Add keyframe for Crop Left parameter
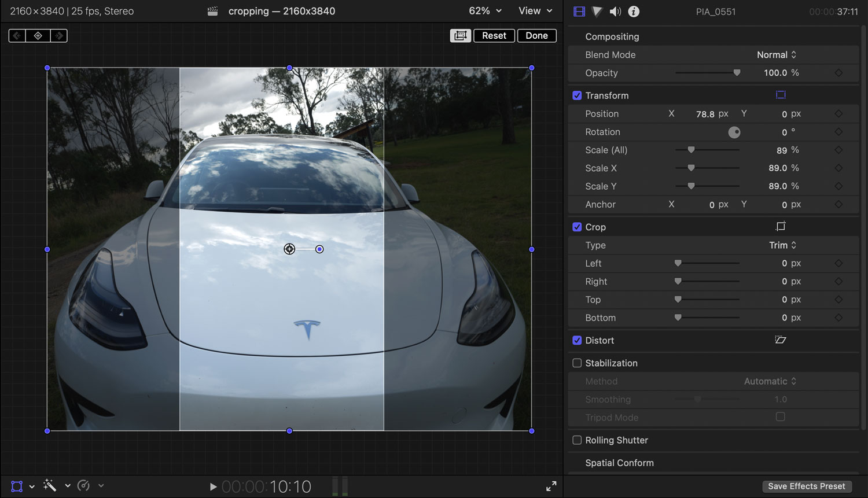This screenshot has width=868, height=498. pos(838,263)
